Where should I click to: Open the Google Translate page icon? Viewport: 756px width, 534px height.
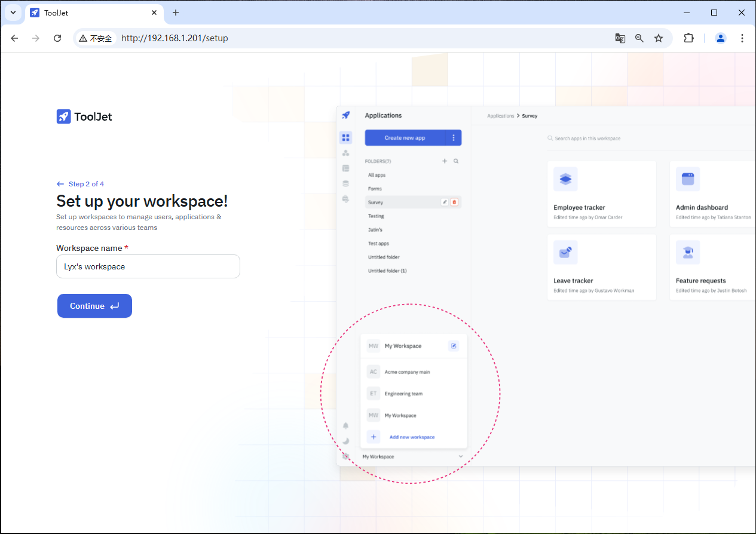620,38
